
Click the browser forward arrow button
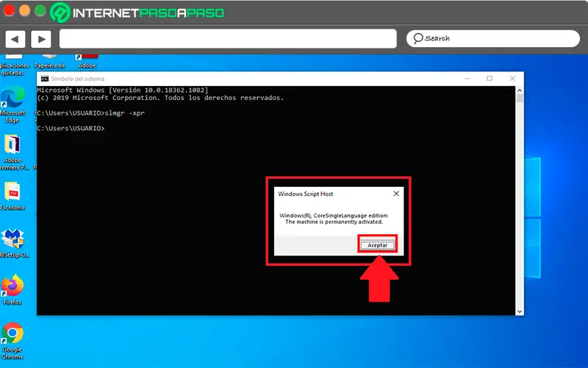tap(41, 39)
